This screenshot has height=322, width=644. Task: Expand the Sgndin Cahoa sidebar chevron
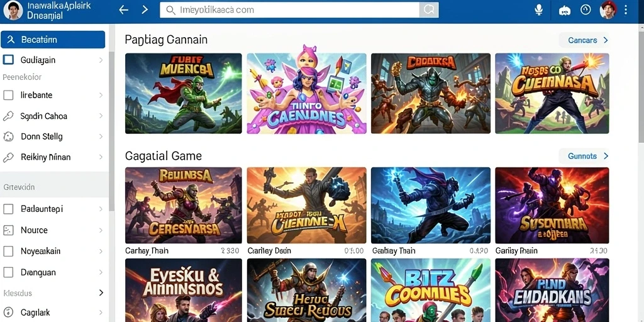(x=101, y=116)
